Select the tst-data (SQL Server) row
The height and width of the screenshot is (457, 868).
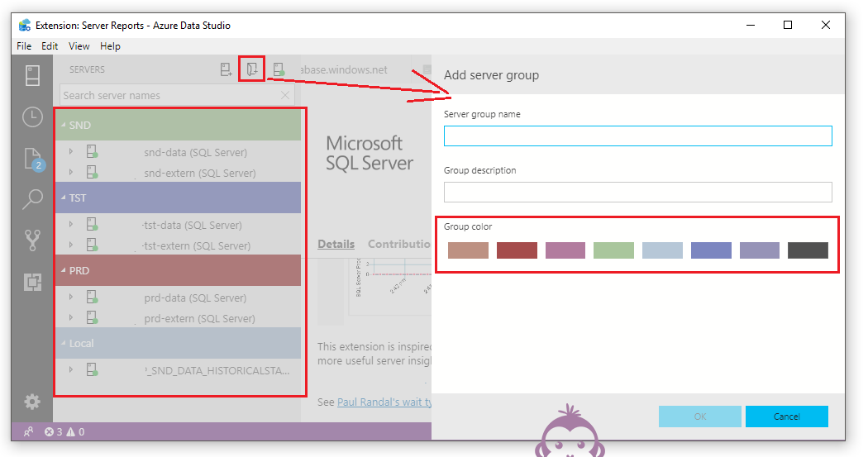tap(179, 225)
